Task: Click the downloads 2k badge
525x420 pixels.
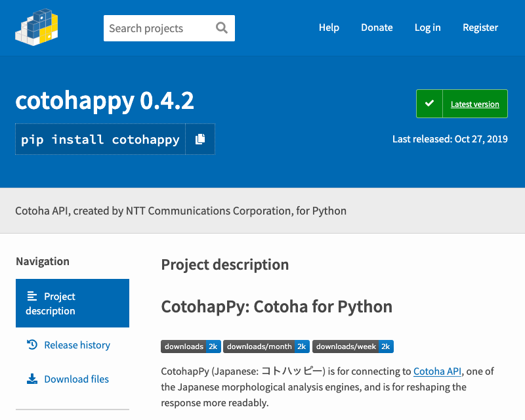Action: click(x=190, y=346)
